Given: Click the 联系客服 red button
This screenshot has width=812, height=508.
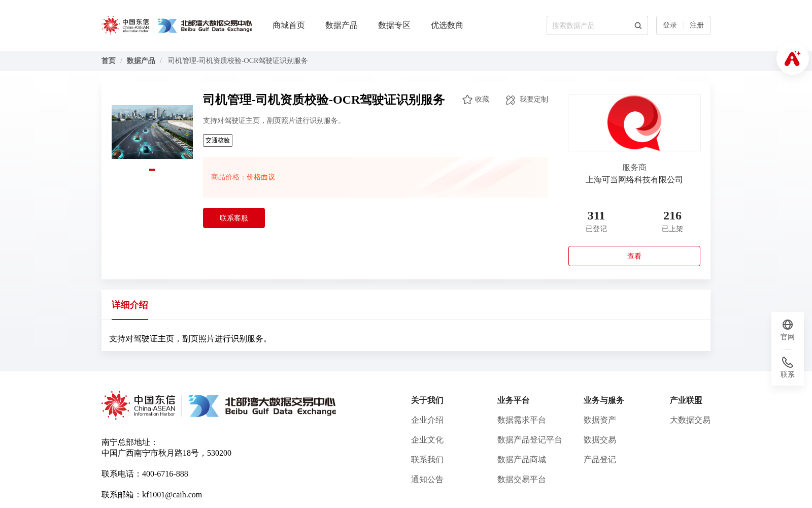Looking at the screenshot, I should (x=234, y=218).
